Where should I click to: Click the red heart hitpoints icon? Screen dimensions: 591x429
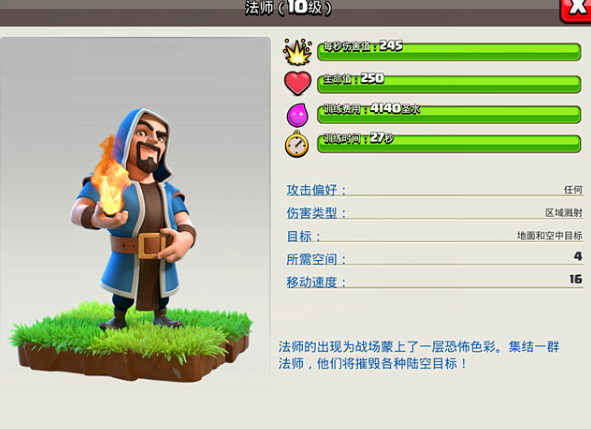click(x=297, y=83)
